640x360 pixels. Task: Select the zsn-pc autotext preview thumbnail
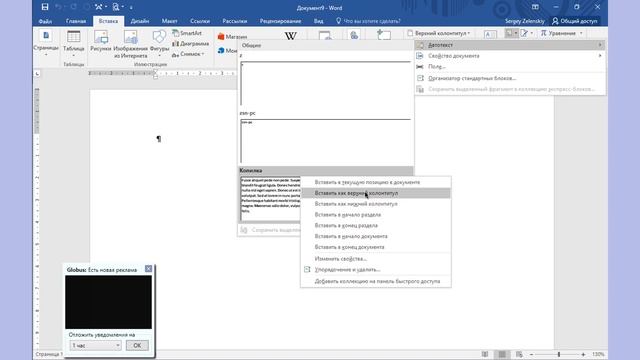click(x=325, y=141)
